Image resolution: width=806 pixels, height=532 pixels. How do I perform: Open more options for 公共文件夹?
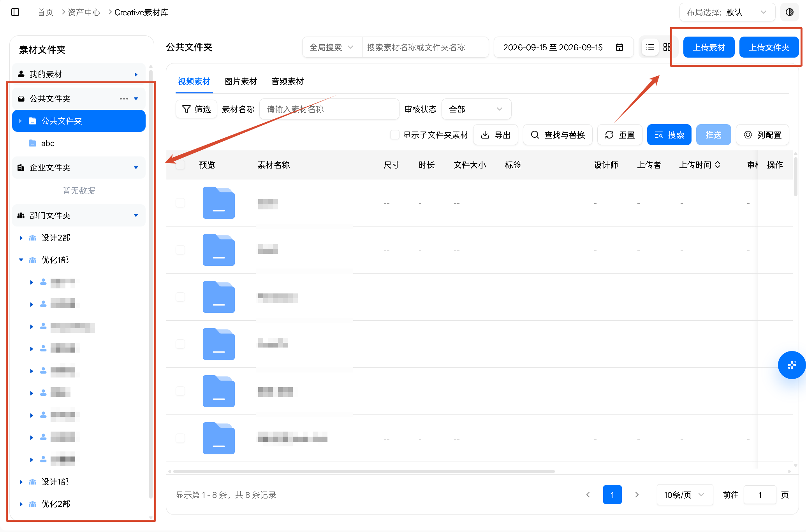coord(124,98)
